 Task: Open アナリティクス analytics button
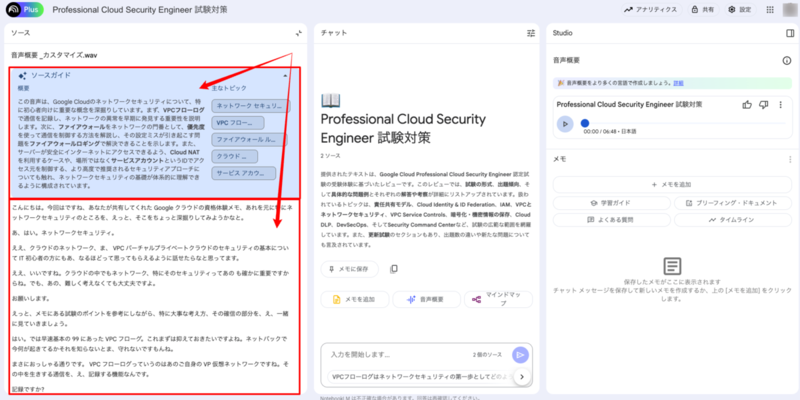tap(651, 10)
